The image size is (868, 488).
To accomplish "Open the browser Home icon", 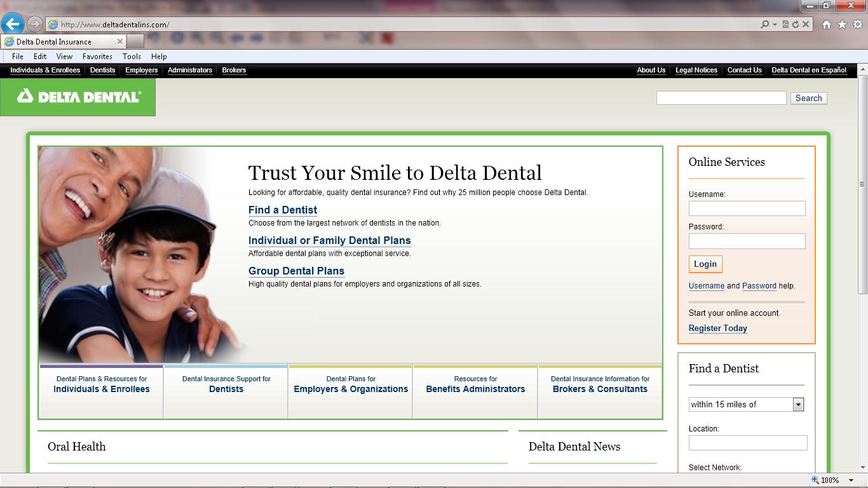I will (x=826, y=24).
